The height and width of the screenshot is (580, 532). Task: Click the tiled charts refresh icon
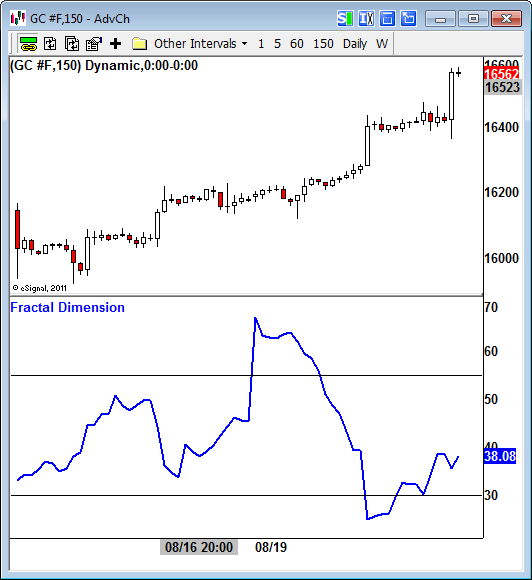(x=72, y=44)
